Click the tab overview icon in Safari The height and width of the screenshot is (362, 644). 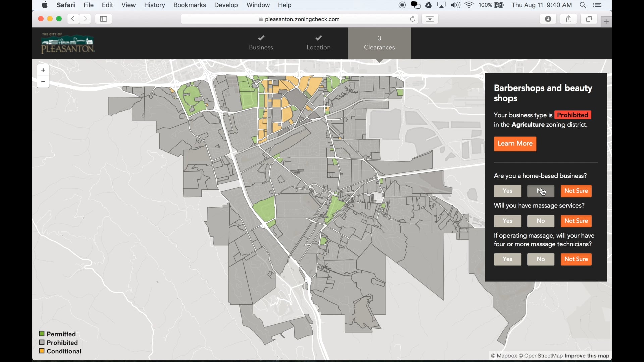(589, 18)
